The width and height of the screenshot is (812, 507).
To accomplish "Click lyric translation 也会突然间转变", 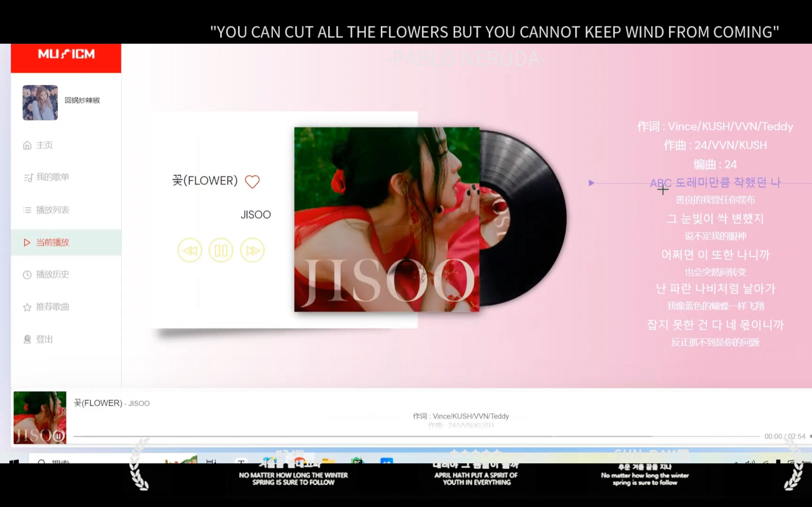I will click(715, 272).
